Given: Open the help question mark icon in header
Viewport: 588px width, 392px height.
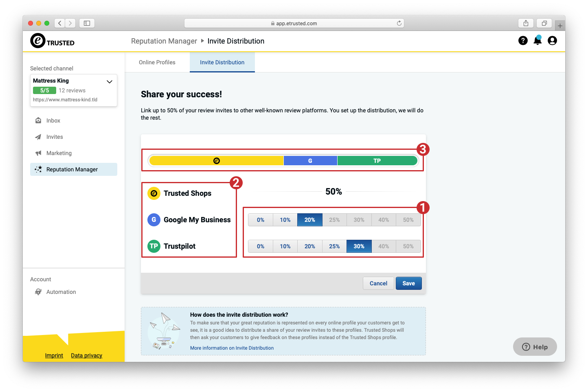Looking at the screenshot, I should point(523,40).
